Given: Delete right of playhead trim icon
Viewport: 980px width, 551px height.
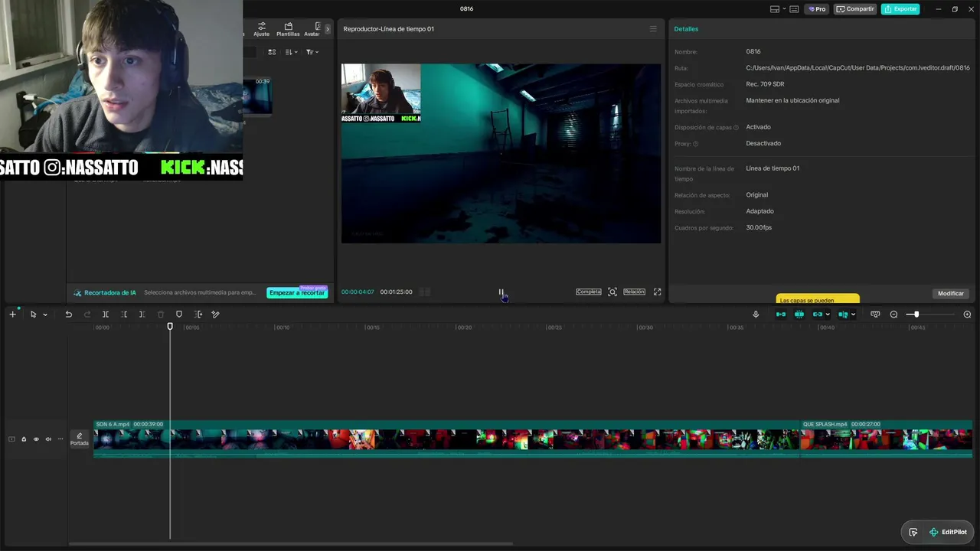Looking at the screenshot, I should (x=142, y=315).
